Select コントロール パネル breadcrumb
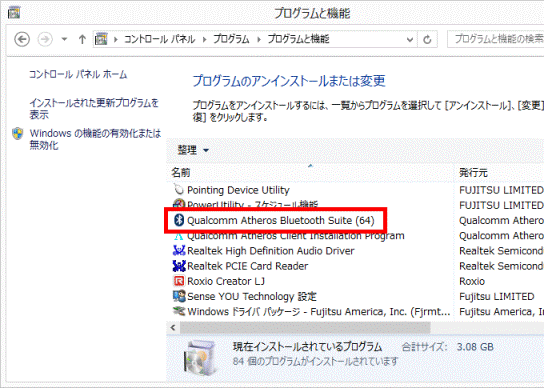The image size is (544, 388). pyautogui.click(x=160, y=39)
